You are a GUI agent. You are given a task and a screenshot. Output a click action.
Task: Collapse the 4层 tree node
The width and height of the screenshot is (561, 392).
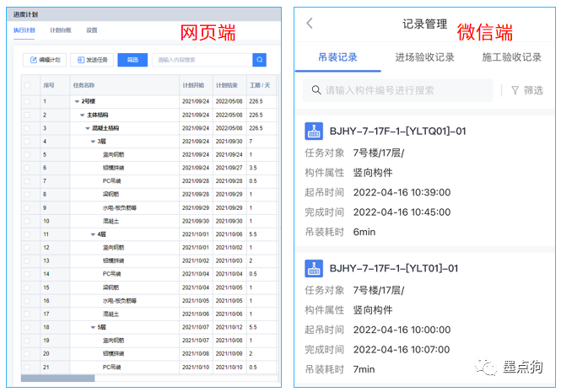94,234
